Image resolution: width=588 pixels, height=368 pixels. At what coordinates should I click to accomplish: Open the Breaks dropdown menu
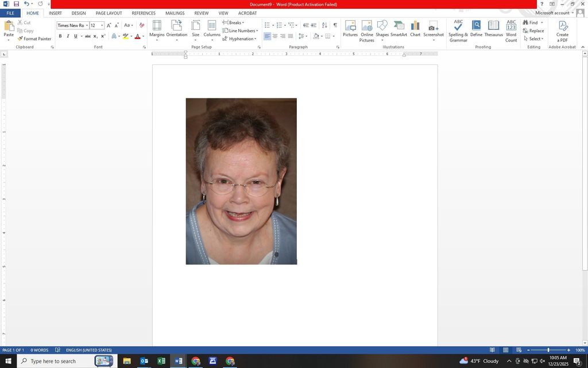point(234,22)
